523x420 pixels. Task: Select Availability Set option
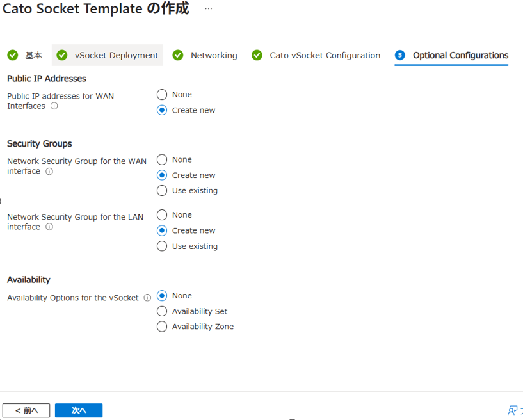162,311
